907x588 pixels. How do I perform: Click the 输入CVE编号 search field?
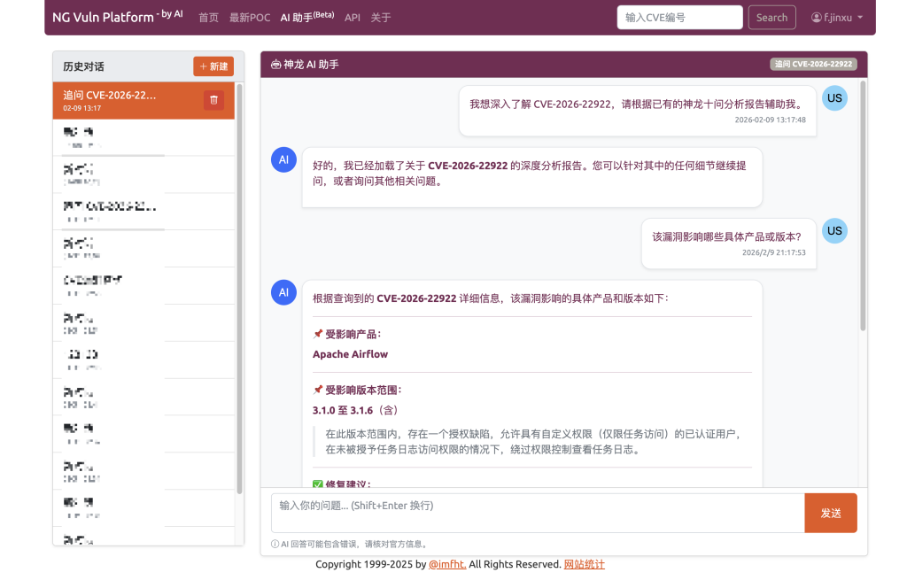679,18
